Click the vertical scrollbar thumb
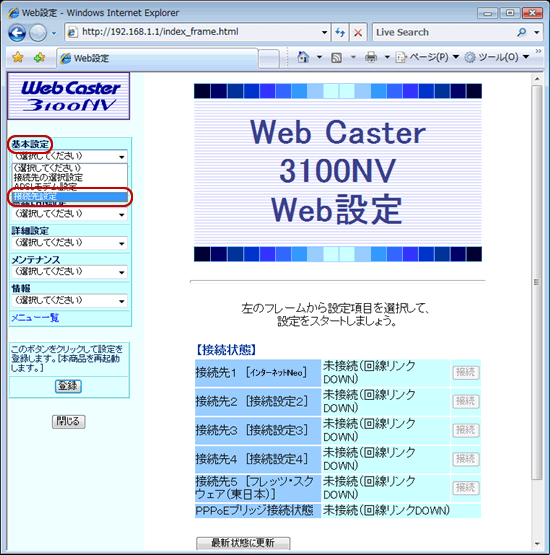Viewport: 550px width, 555px height. (x=537, y=282)
